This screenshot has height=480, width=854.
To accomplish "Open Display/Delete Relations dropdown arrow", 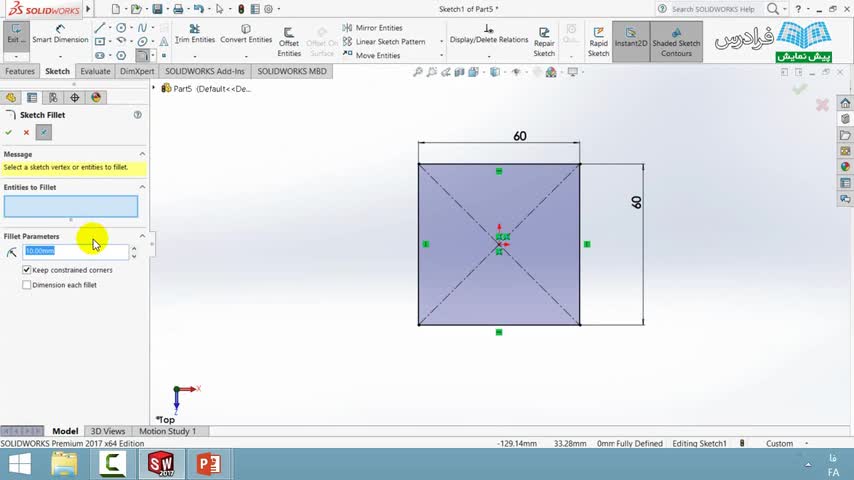I will [489, 56].
